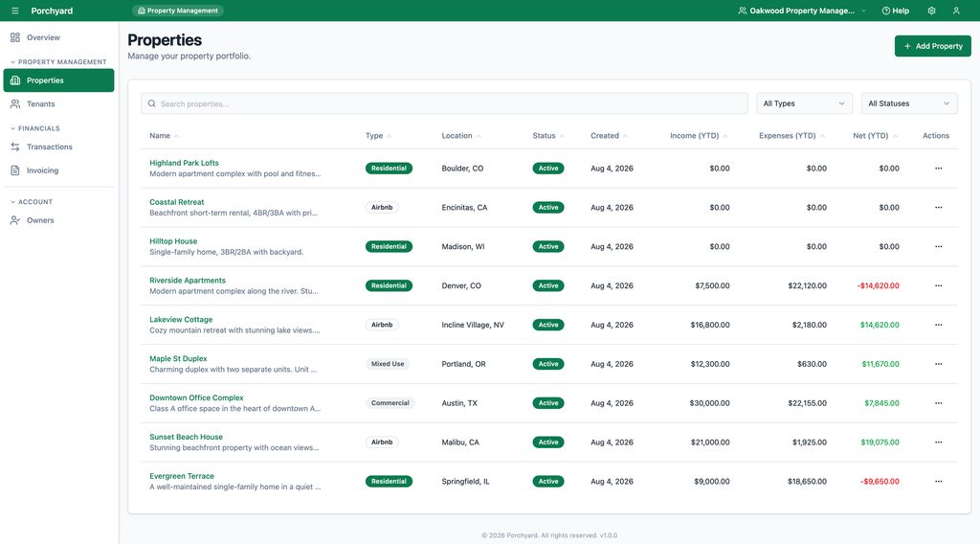This screenshot has width=980, height=544.
Task: Click the Tenants people icon
Action: pos(15,103)
